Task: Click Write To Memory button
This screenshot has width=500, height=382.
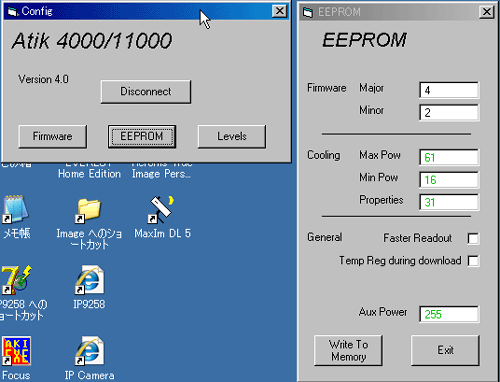Action: [x=348, y=350]
